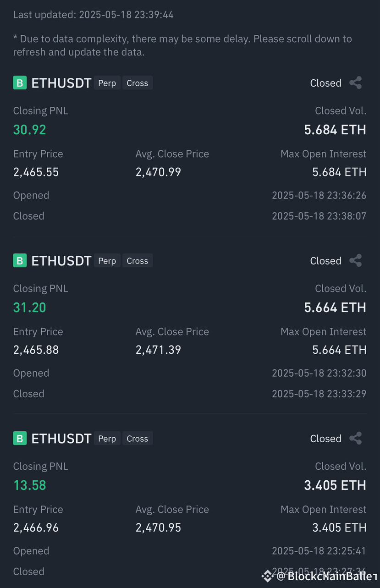The height and width of the screenshot is (588, 380).
Task: Click Perp tag on the 13.58 PNL card
Action: (x=107, y=439)
